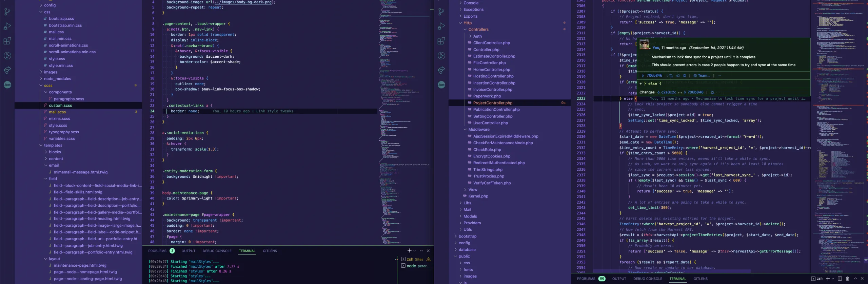Click the Json icon in left window
868x284 pixels.
pos(7,85)
